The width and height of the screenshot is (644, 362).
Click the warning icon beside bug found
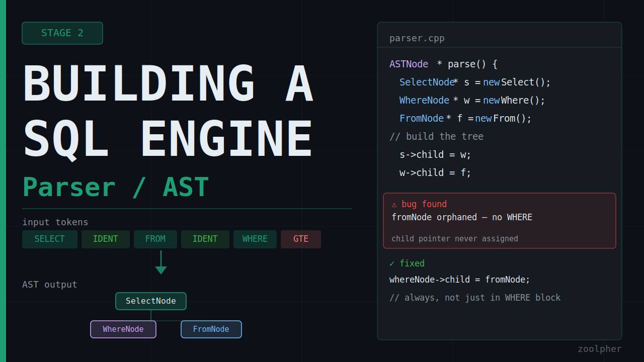394,204
